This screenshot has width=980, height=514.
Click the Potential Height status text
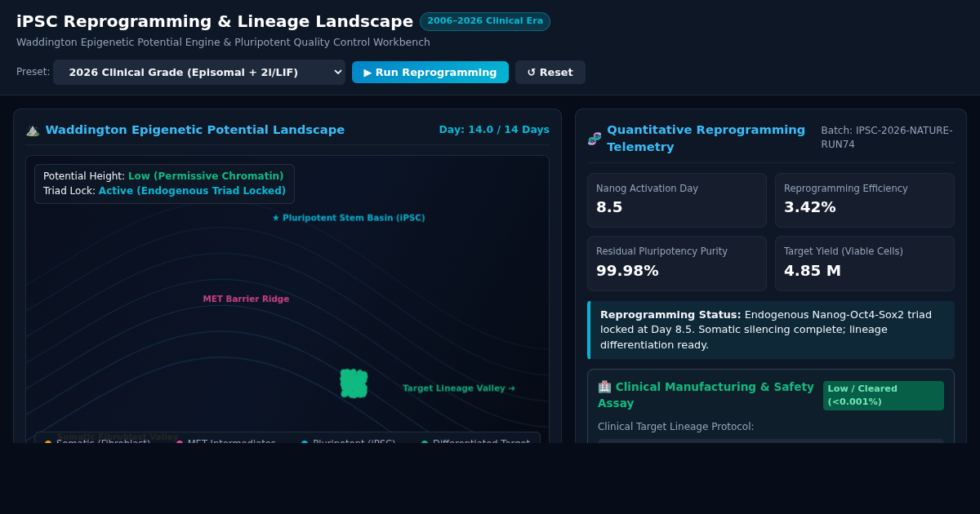coord(163,176)
